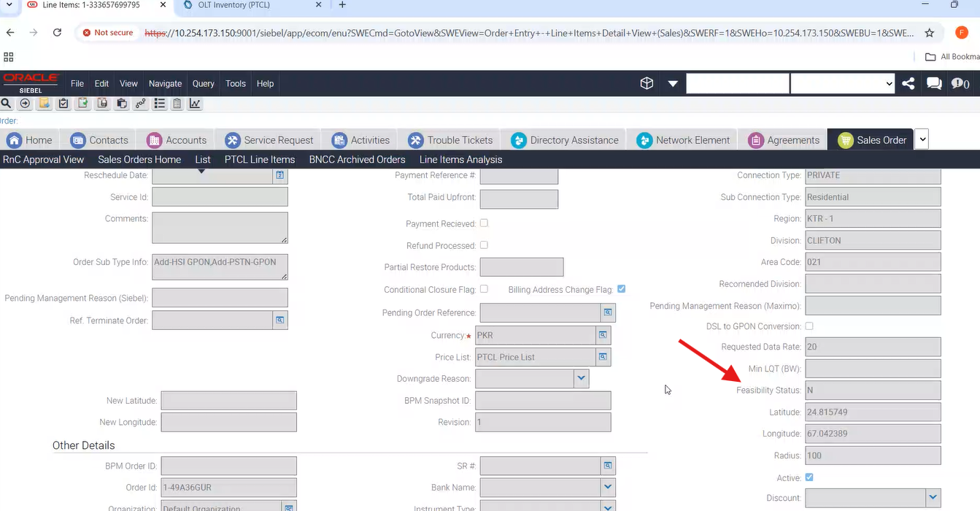Click into the Comments text area

click(220, 228)
